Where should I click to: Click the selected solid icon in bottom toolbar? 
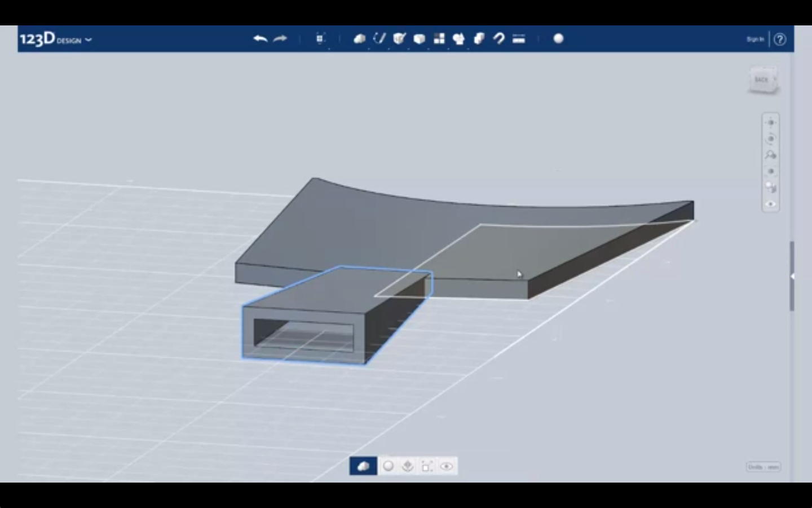(363, 466)
